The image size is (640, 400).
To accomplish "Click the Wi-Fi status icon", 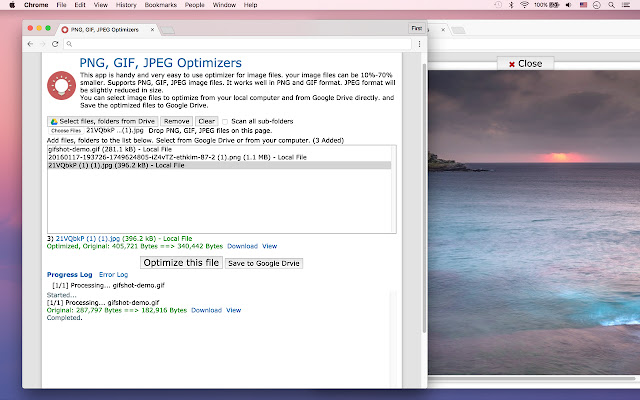I will coord(524,5).
